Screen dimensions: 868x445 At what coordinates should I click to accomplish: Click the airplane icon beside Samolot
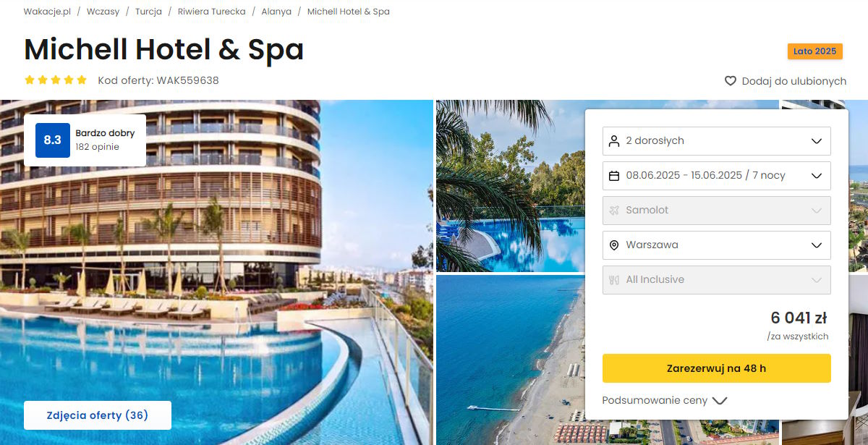click(x=614, y=210)
